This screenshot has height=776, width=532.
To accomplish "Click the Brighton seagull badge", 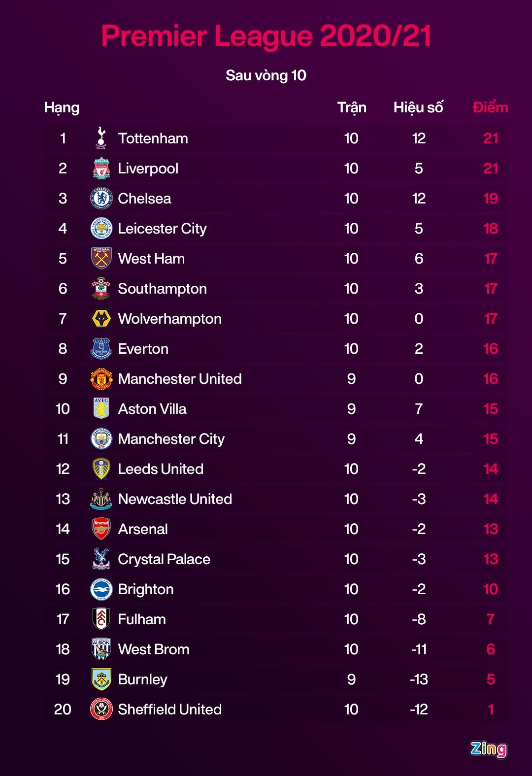I will click(101, 589).
